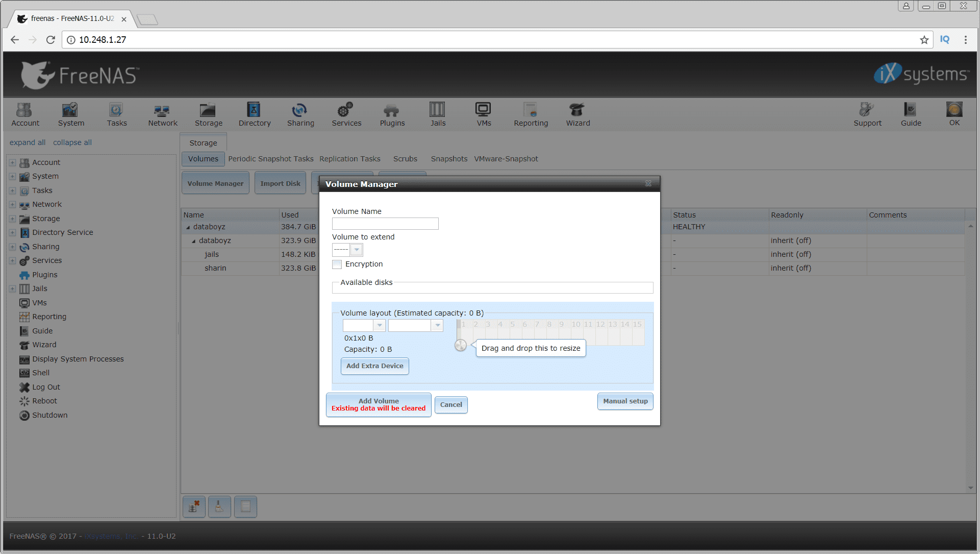
Task: Toggle expand all in left sidebar
Action: pos(27,142)
